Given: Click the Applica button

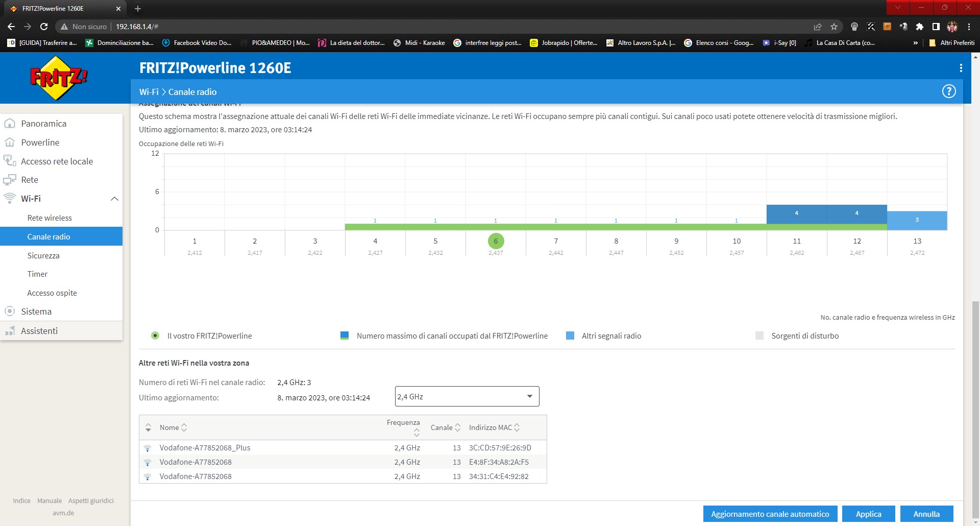Looking at the screenshot, I should coord(868,514).
